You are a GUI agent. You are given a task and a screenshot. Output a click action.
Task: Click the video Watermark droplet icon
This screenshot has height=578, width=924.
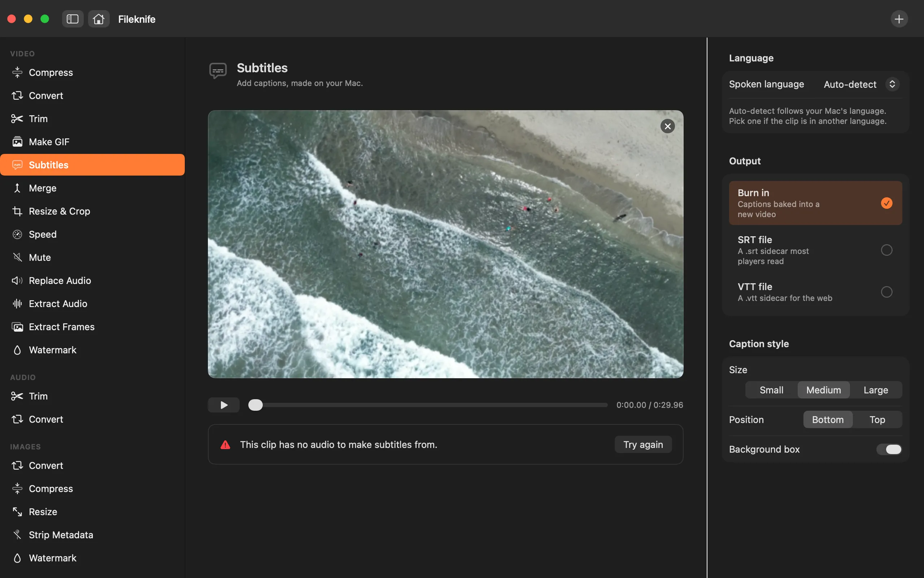click(17, 350)
